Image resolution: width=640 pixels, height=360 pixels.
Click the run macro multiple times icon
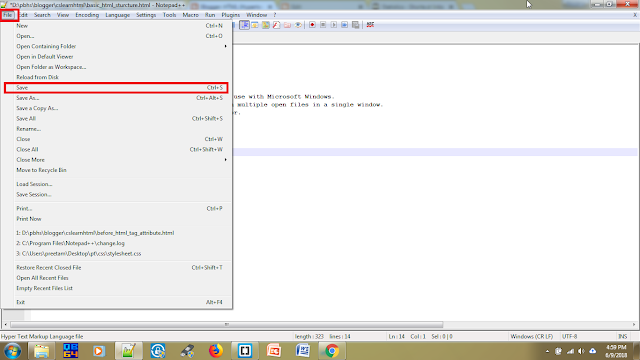(x=344, y=25)
